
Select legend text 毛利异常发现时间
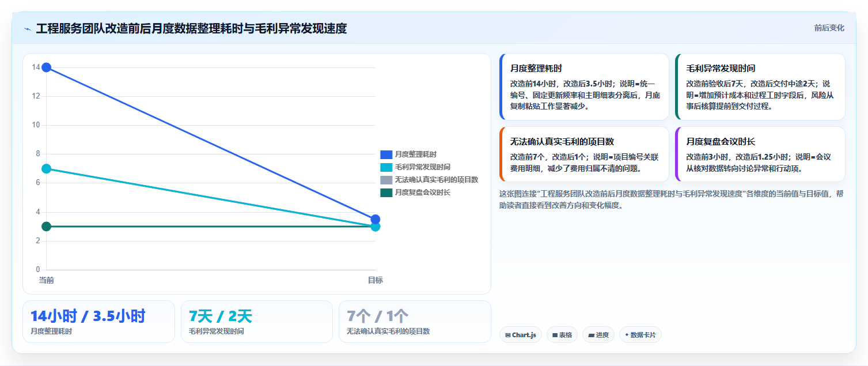point(423,167)
